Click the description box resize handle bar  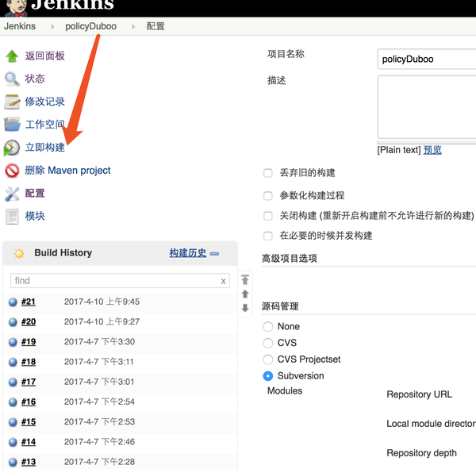pos(427,143)
